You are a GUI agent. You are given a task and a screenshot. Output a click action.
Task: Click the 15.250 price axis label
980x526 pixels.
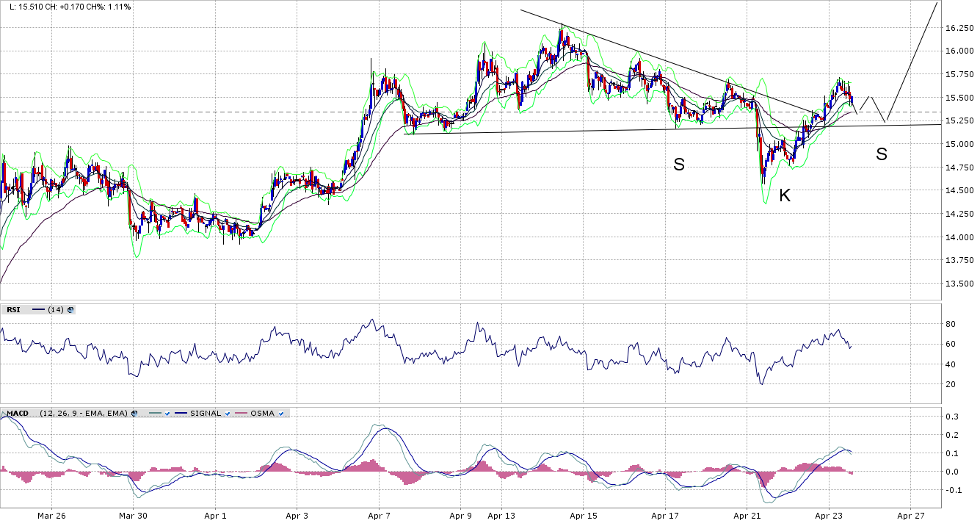tap(959, 120)
